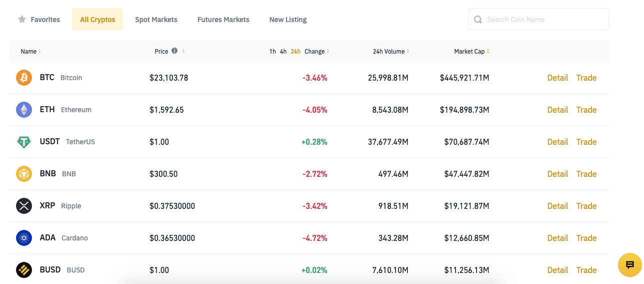Sort by 24h Volume arrows
The width and height of the screenshot is (644, 284).
coord(408,52)
